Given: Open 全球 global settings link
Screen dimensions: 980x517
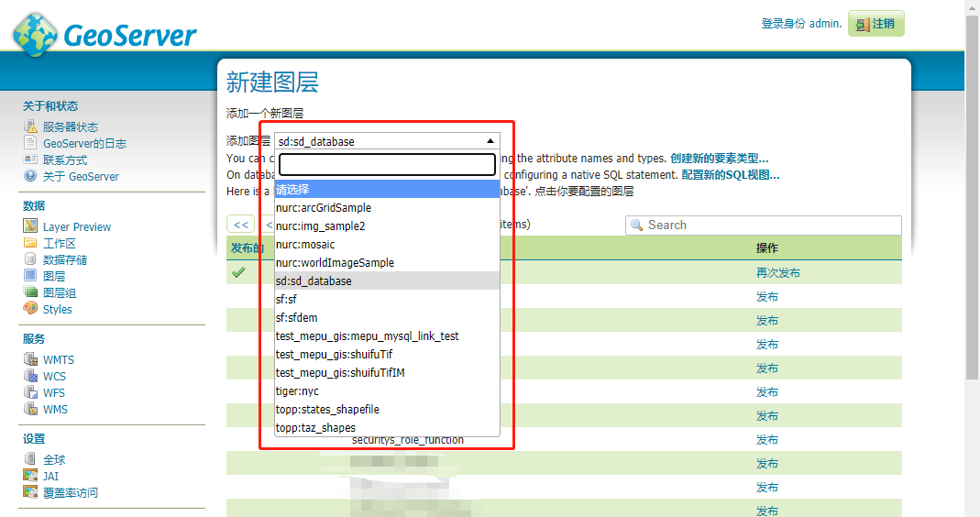Looking at the screenshot, I should tap(54, 459).
